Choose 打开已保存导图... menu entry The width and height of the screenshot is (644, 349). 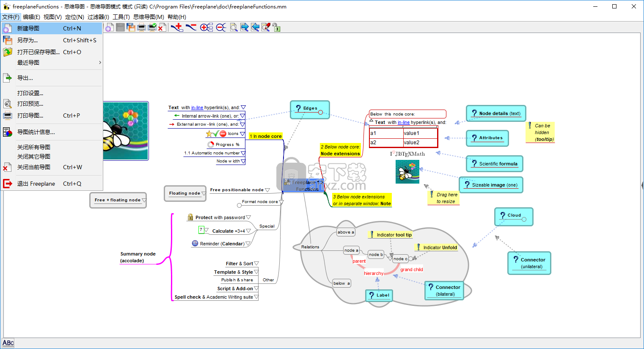52,52
